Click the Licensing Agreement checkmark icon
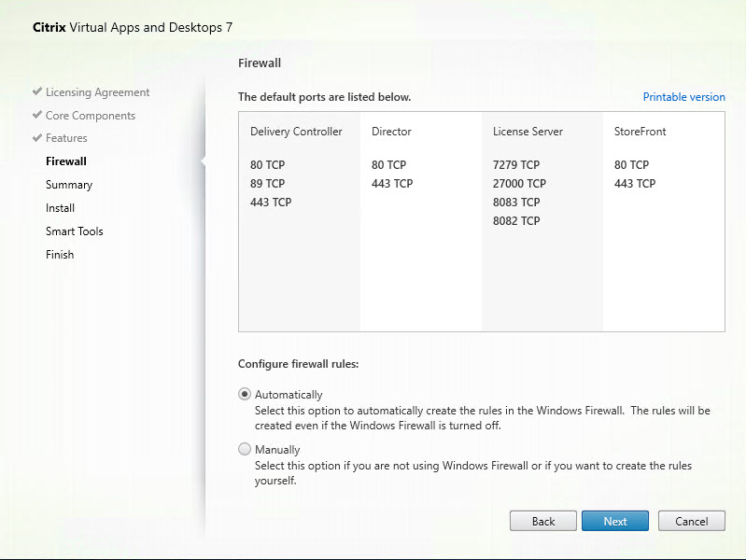746x560 pixels. tap(37, 91)
